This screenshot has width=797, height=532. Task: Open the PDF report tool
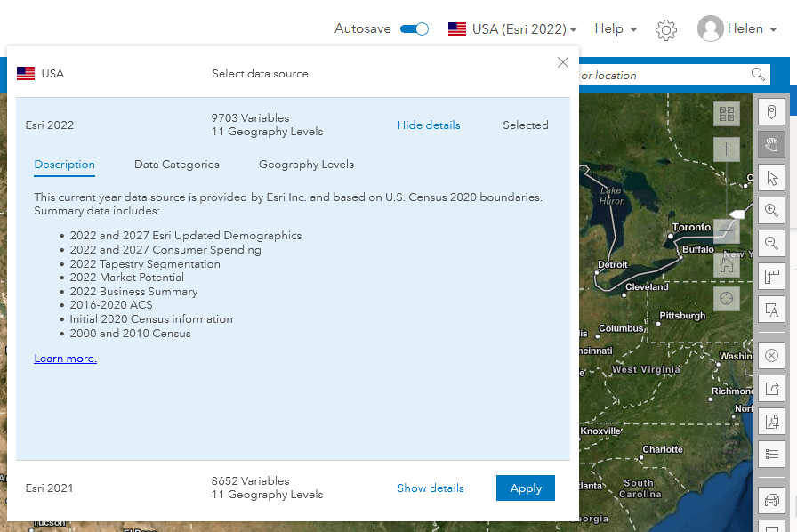772,422
